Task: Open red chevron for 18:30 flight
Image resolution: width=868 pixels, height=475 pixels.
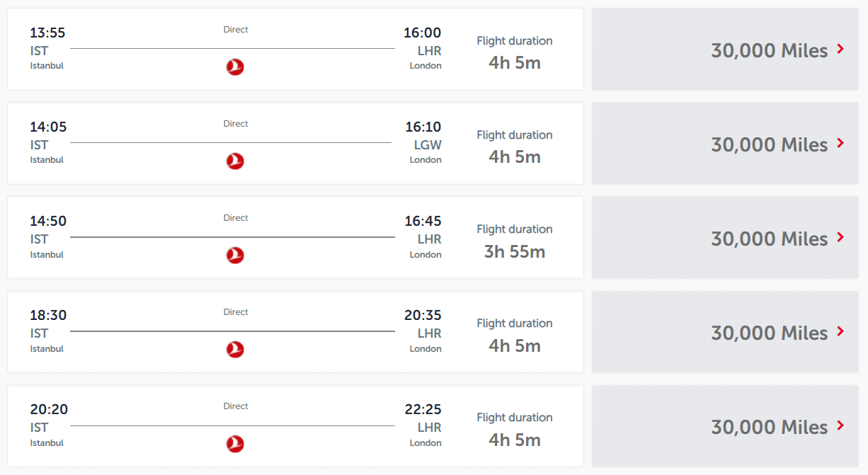Action: click(840, 331)
